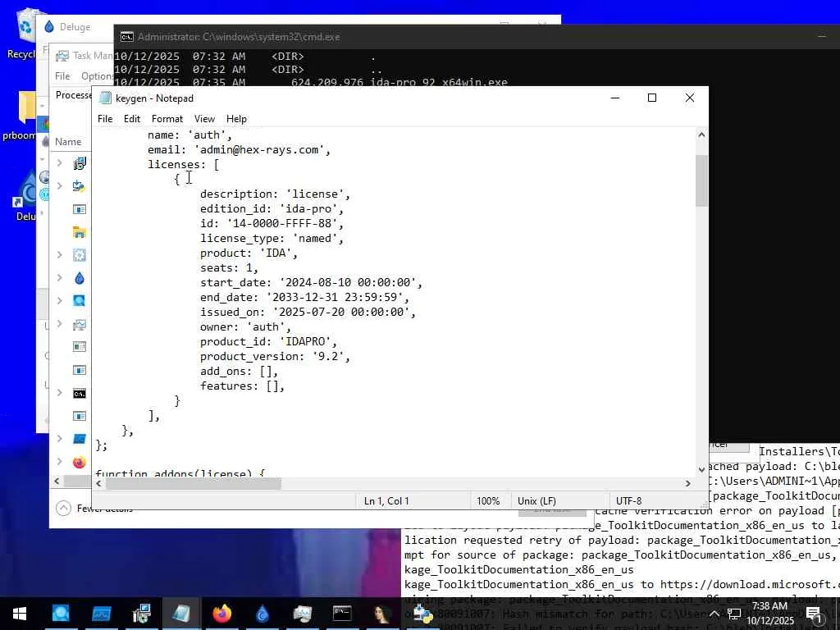The height and width of the screenshot is (630, 840).
Task: Open the portrait-icon app on the taskbar
Action: (382, 614)
